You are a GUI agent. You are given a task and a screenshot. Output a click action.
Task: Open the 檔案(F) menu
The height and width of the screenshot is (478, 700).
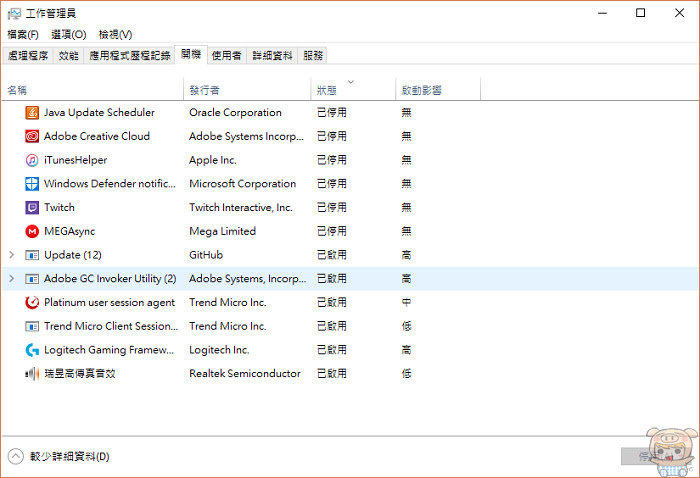click(x=23, y=34)
